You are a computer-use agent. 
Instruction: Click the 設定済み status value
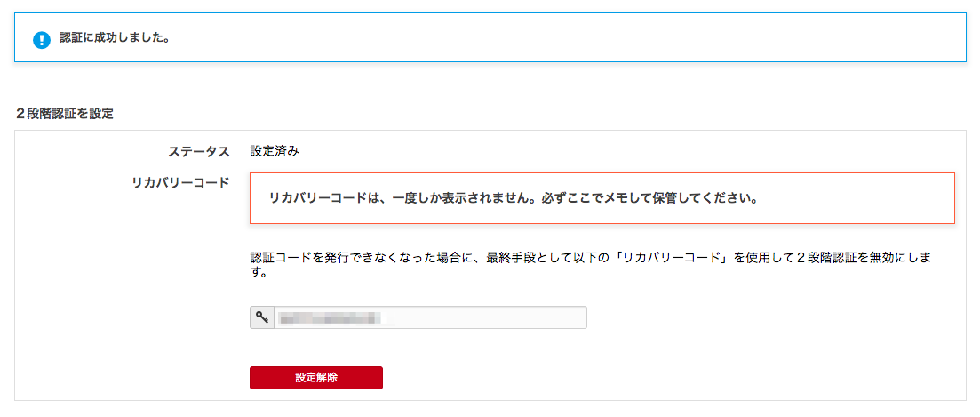point(275,151)
